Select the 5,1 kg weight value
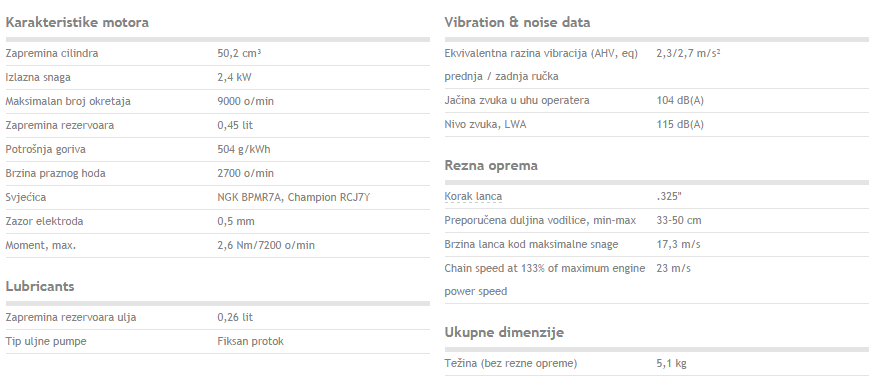 point(671,364)
